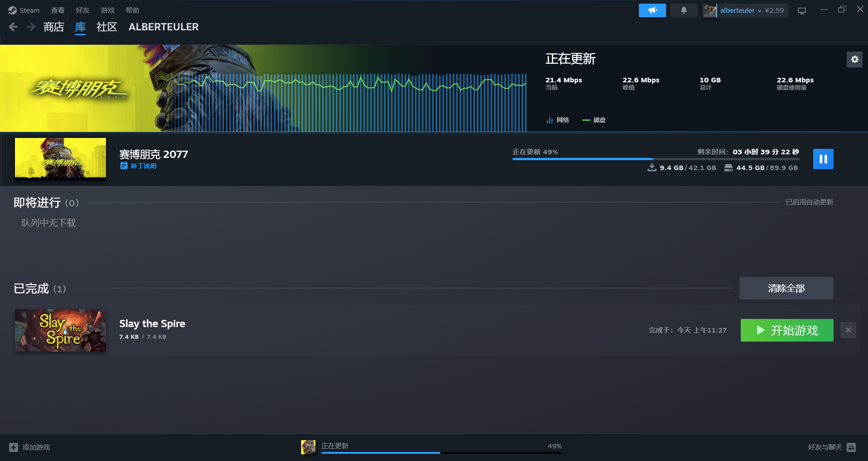This screenshot has height=461, width=868.
Task: Click the 完成于: 今天 上午11:27 text
Action: click(x=687, y=330)
